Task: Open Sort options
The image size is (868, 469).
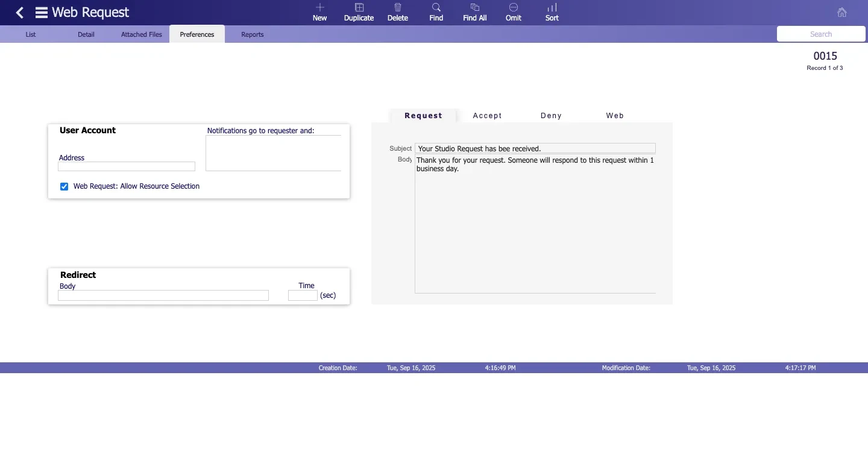Action: [x=552, y=12]
